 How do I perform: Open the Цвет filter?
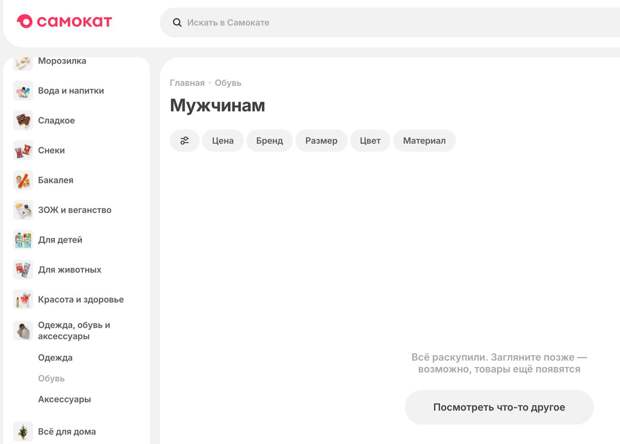370,141
